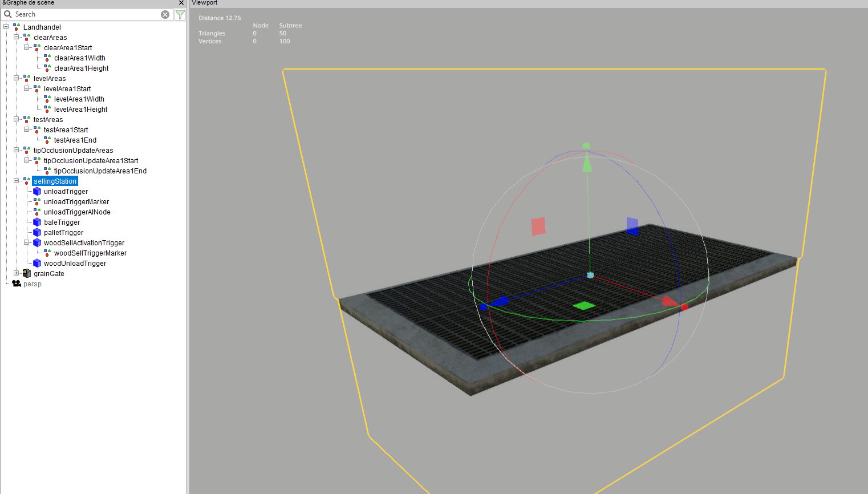This screenshot has width=868, height=494.
Task: Click the transform group icon of Landhandel
Action: (17, 27)
